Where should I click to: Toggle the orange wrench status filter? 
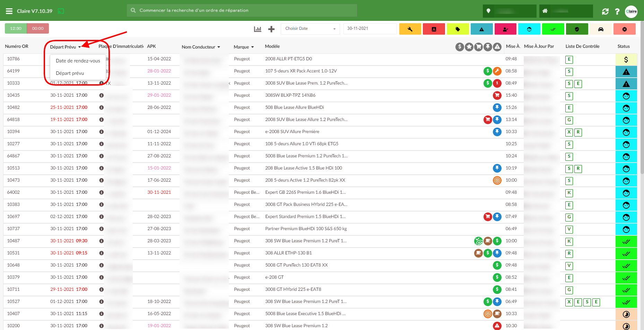[410, 29]
